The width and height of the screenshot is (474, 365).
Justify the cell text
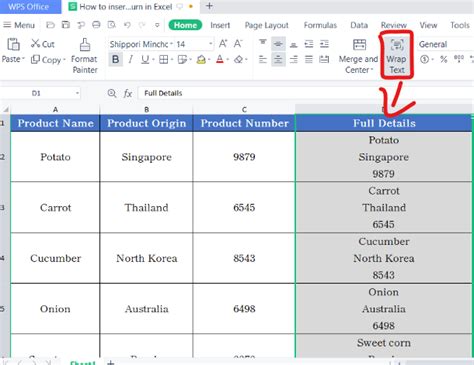pyautogui.click(x=309, y=60)
